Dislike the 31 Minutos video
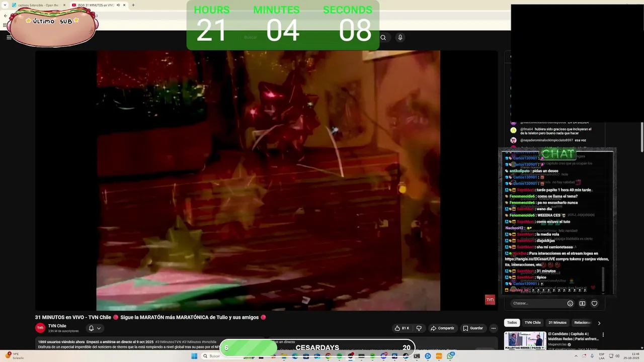Viewport: 644px width, 362px height. coord(419,328)
